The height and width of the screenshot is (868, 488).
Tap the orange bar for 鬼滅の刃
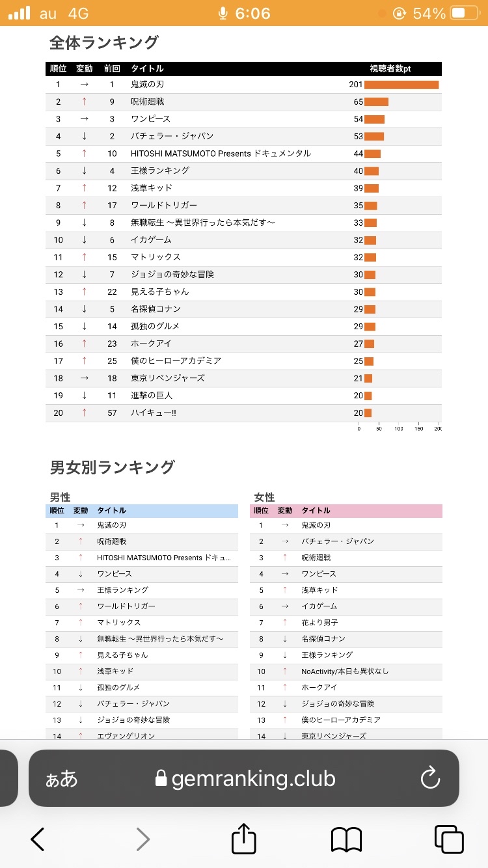[401, 85]
